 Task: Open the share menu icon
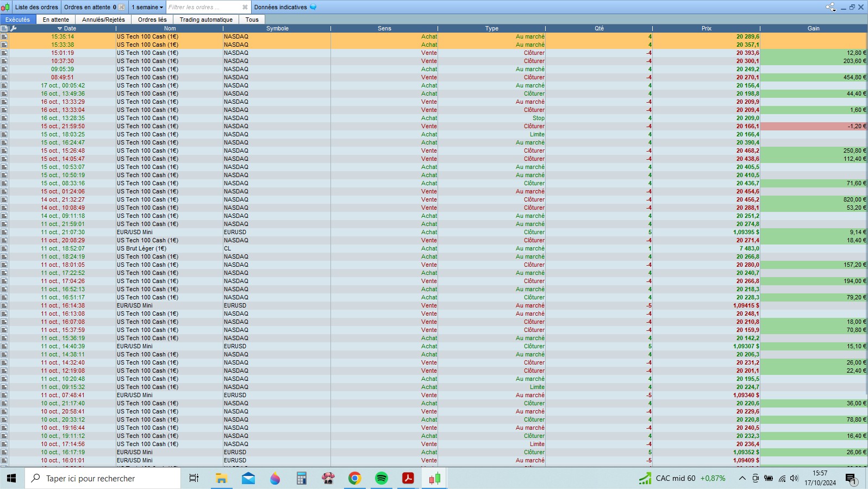click(830, 7)
